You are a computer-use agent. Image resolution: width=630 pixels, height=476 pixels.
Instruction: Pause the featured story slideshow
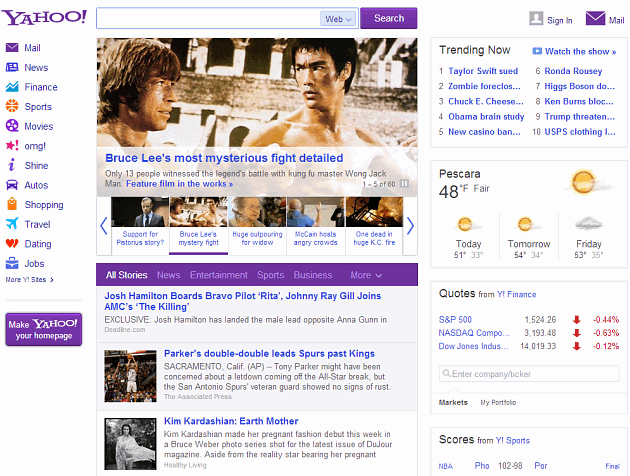pos(405,184)
